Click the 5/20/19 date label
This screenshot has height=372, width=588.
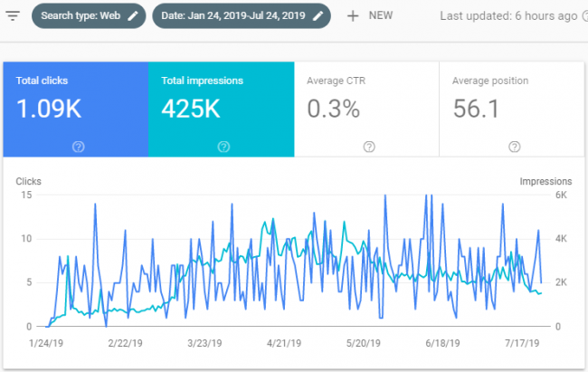pyautogui.click(x=364, y=343)
